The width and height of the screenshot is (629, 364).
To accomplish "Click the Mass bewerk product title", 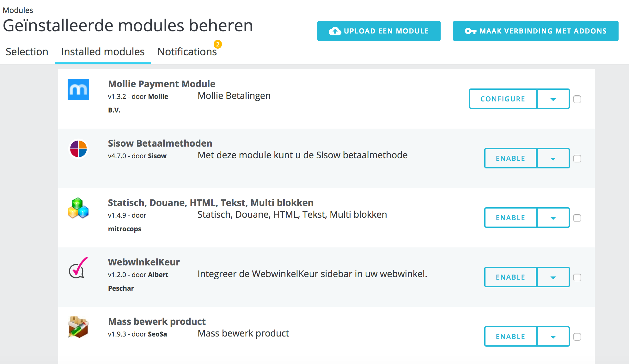I will [157, 322].
